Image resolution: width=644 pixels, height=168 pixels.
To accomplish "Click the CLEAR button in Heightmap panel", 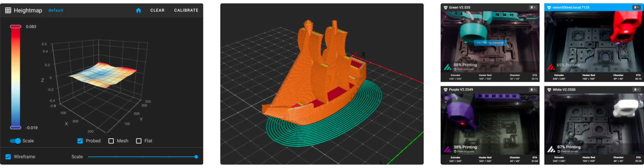I will point(157,10).
